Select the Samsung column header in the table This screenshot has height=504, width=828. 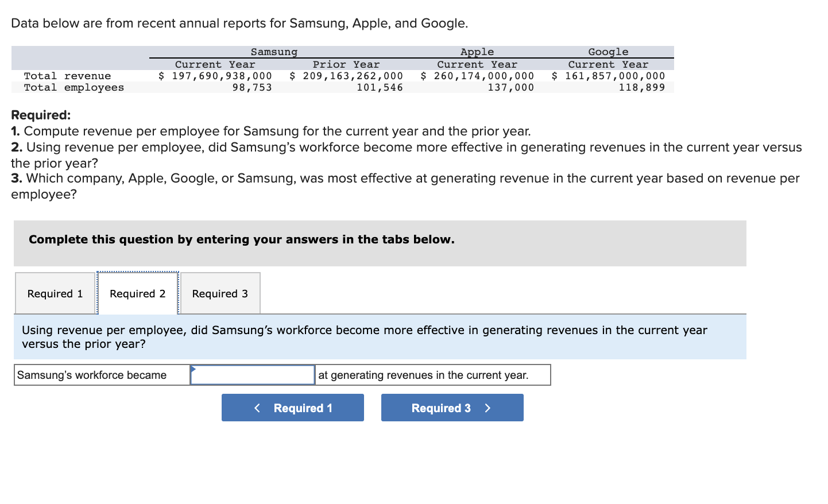click(273, 52)
